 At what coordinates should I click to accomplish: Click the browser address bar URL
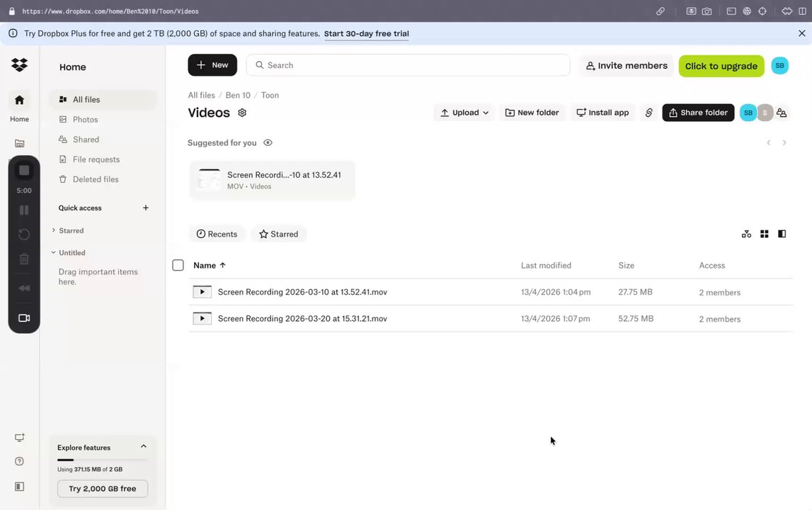110,11
